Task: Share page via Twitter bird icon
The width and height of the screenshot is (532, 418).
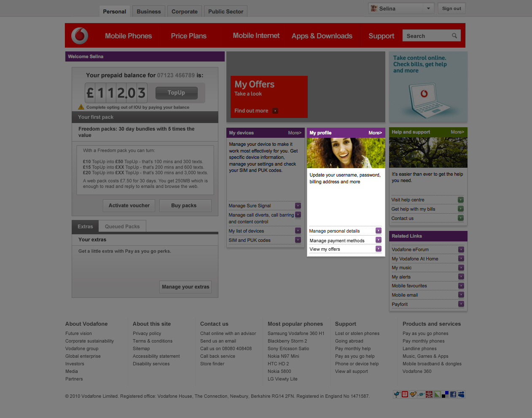Action: pyautogui.click(x=397, y=394)
